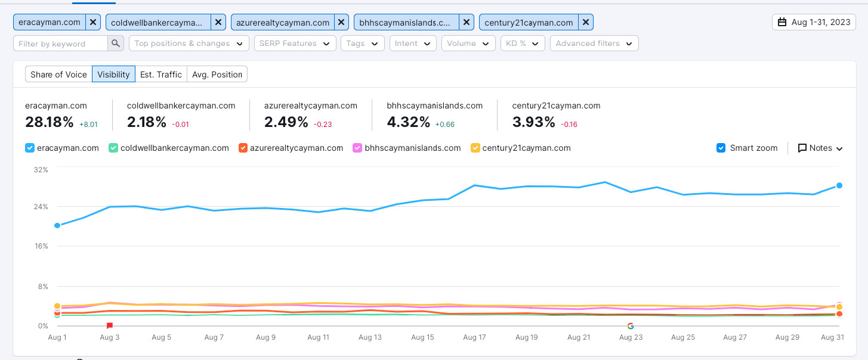
Task: Select the Visibility tab
Action: coord(113,75)
